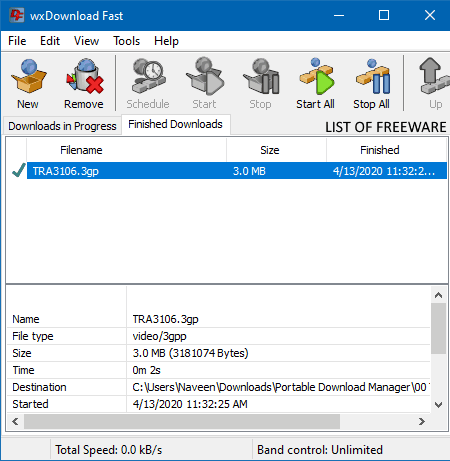Click the 3.0 MB size cell

coord(249,171)
